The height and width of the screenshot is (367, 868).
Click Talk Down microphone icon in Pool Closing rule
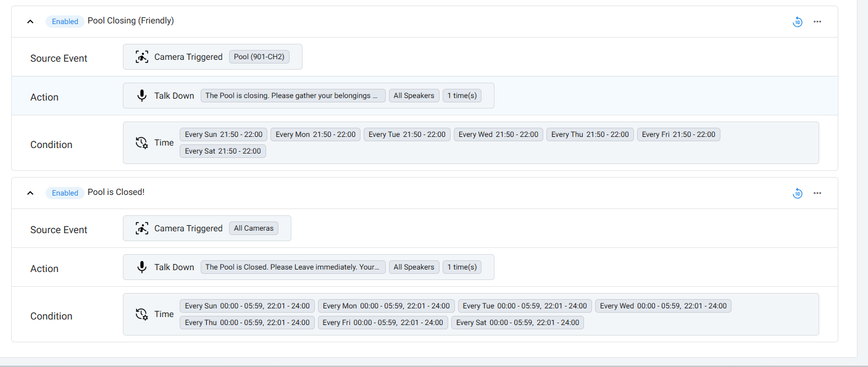142,96
